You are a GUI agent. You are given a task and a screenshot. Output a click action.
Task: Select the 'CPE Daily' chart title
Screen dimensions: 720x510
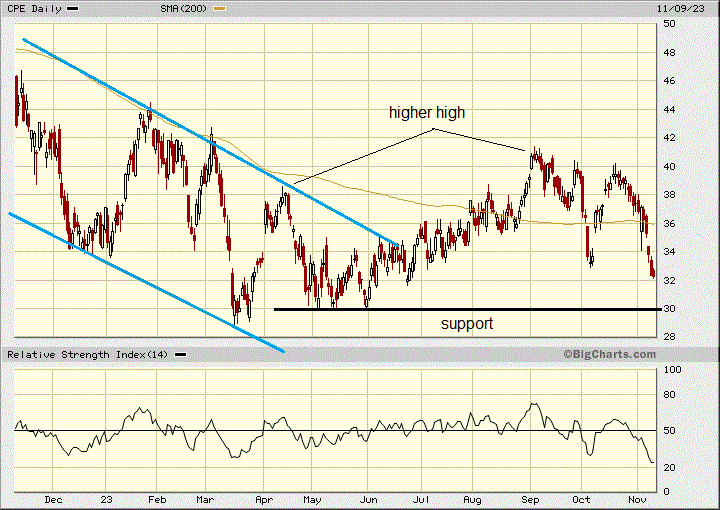pos(34,9)
